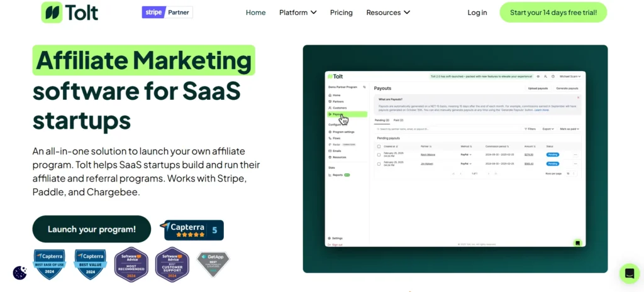Sort by the Created at column header

tap(391, 146)
